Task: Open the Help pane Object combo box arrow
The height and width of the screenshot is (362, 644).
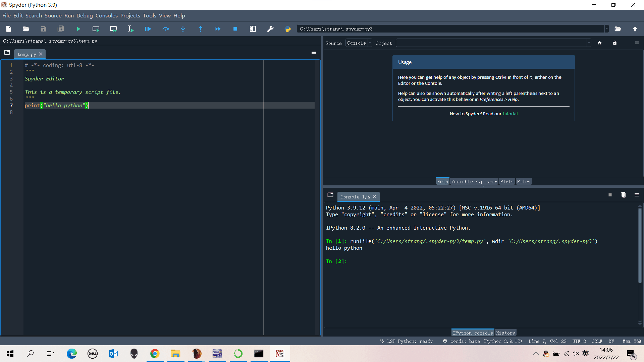Action: (589, 43)
